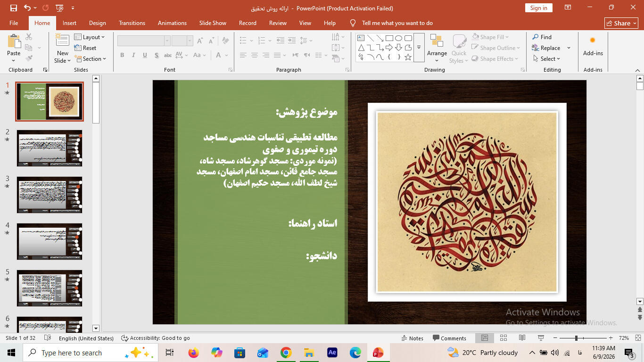Viewport: 644px width, 362px height.
Task: Toggle Strikethrough formatting
Action: [x=168, y=55]
